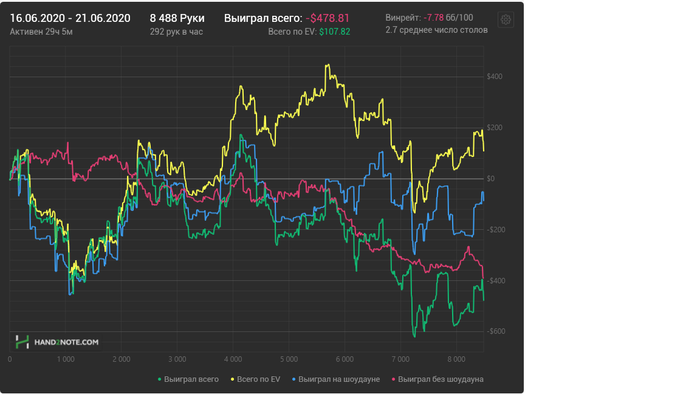Open the chart settings gear icon
Screen dimensions: 700x394
point(505,20)
